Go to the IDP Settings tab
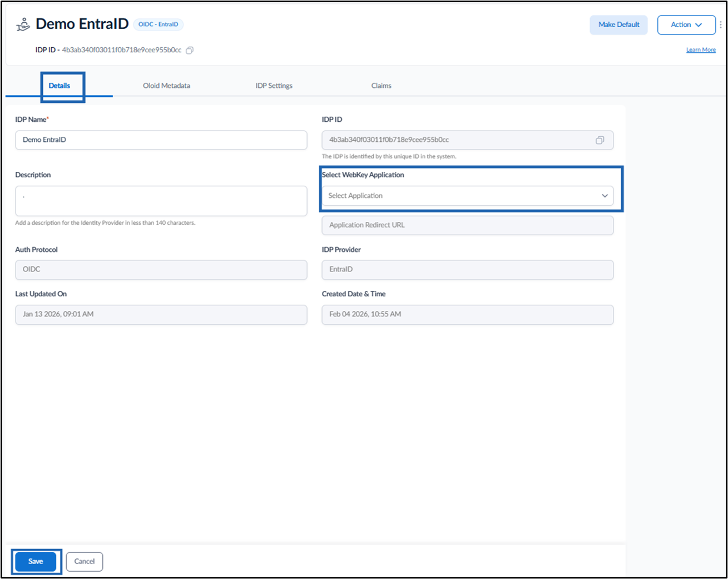728x579 pixels. pos(274,86)
